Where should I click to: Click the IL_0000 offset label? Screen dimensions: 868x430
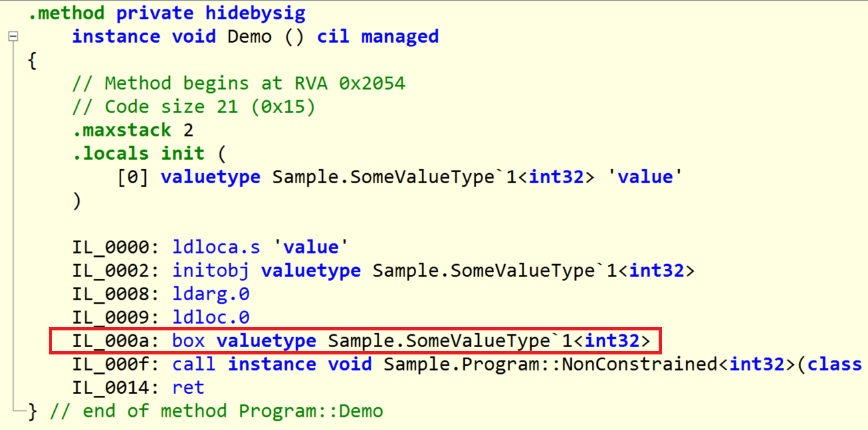pyautogui.click(x=115, y=247)
